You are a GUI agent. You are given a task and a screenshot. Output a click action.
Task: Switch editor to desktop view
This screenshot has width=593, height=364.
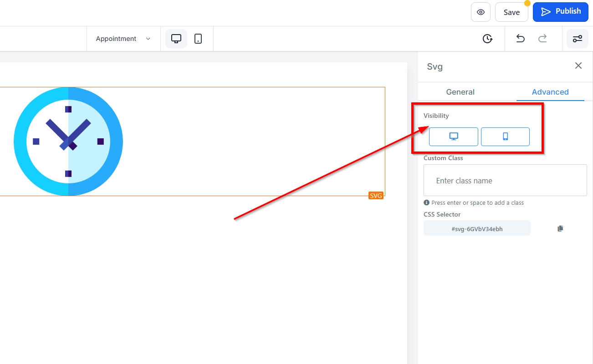(x=176, y=39)
